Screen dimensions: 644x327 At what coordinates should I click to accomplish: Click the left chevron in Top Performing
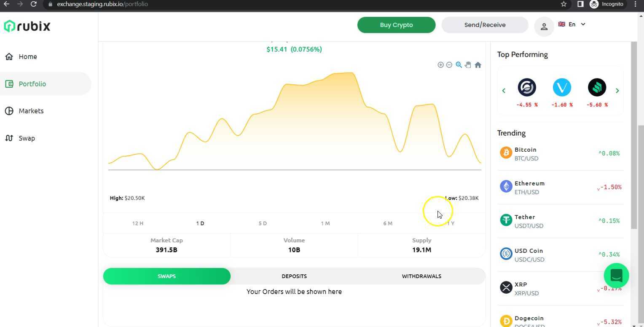coord(504,90)
